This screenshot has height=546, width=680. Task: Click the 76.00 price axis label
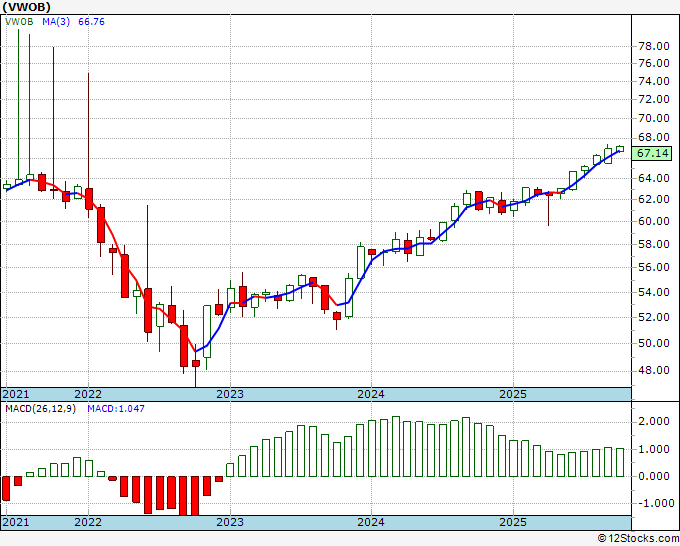(x=654, y=63)
